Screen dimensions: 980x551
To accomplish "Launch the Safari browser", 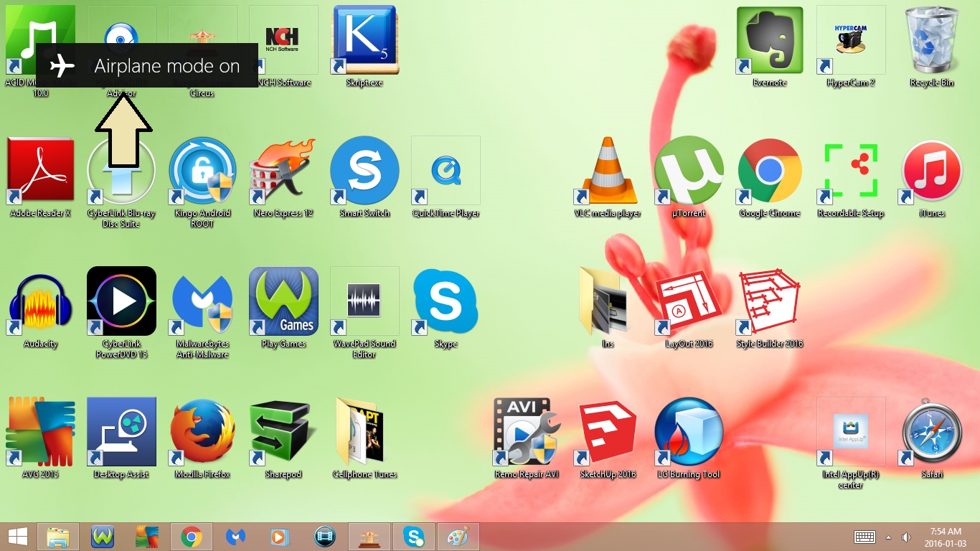I will point(930,430).
